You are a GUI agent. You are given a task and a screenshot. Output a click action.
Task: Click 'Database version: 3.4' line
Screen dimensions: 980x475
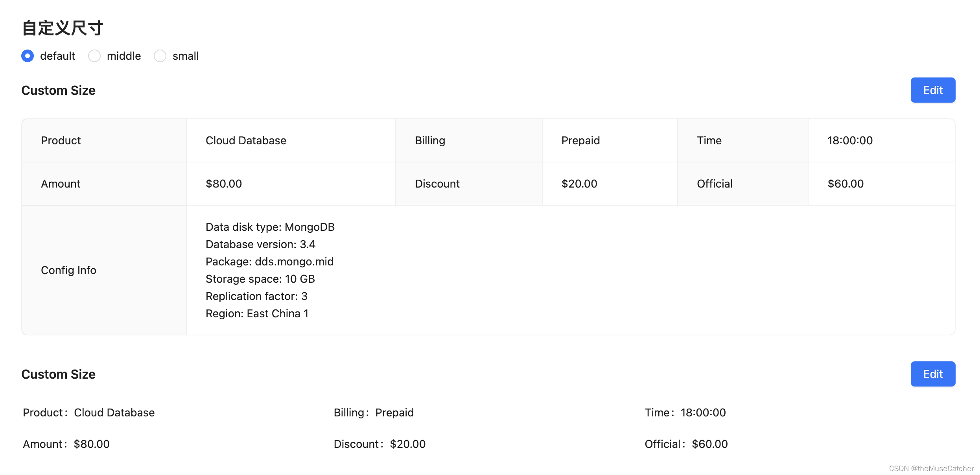[260, 244]
